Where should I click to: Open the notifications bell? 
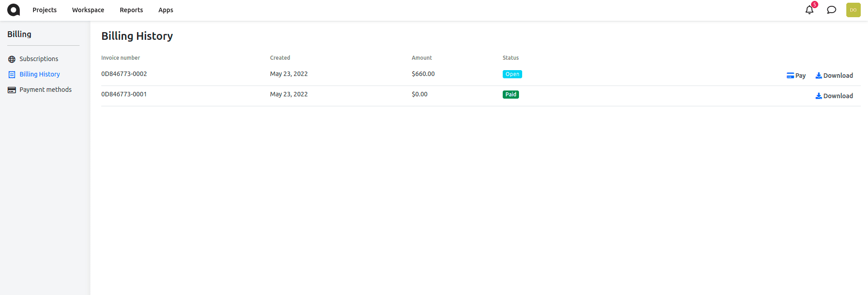pyautogui.click(x=809, y=10)
